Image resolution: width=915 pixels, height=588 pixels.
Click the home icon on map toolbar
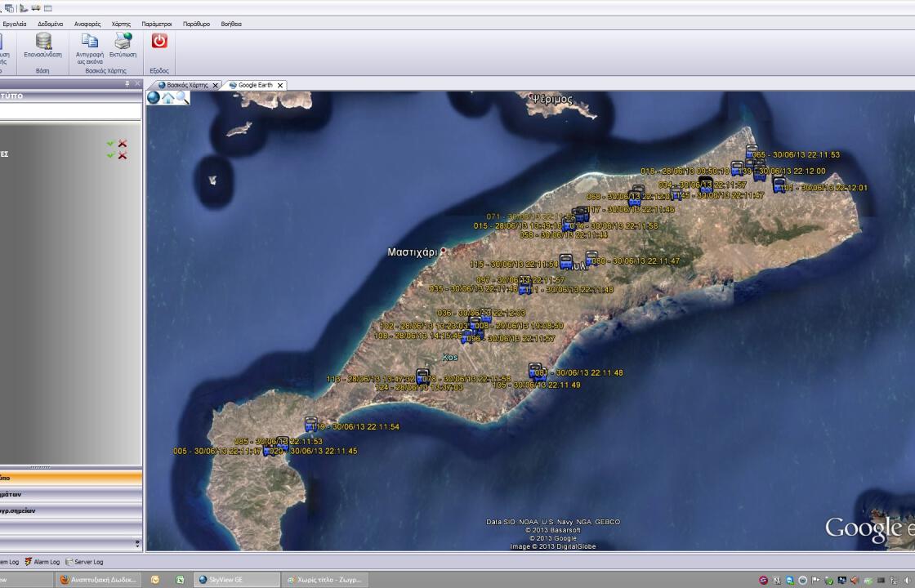pos(168,97)
